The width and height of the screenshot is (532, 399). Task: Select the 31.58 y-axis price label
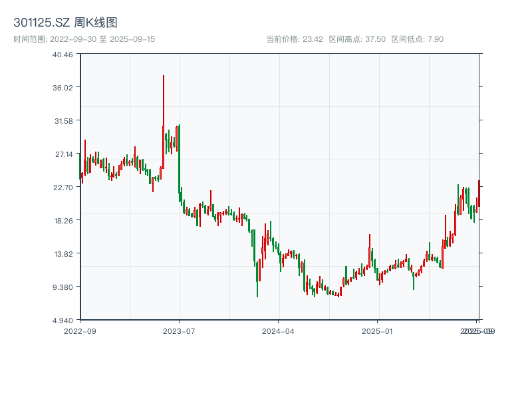click(x=63, y=120)
